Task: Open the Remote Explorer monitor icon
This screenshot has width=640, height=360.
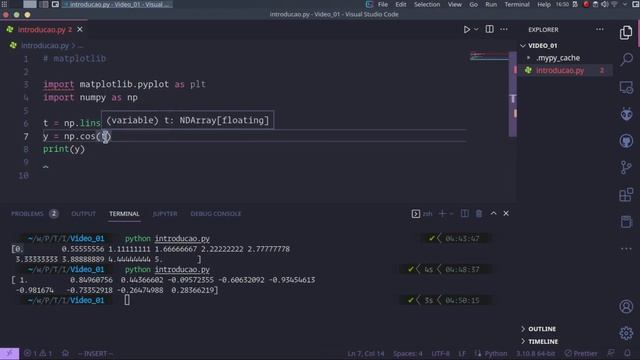Action: [x=626, y=87]
